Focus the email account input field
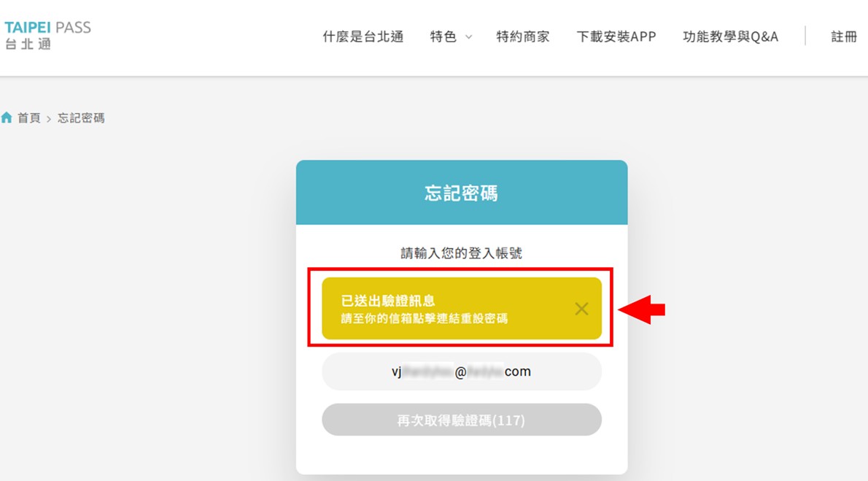 pos(462,372)
